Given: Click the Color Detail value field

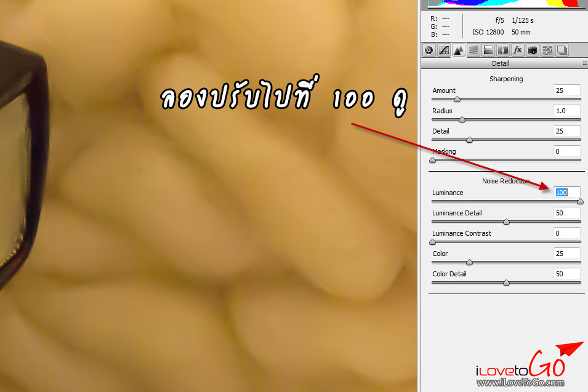Looking at the screenshot, I should (x=566, y=274).
